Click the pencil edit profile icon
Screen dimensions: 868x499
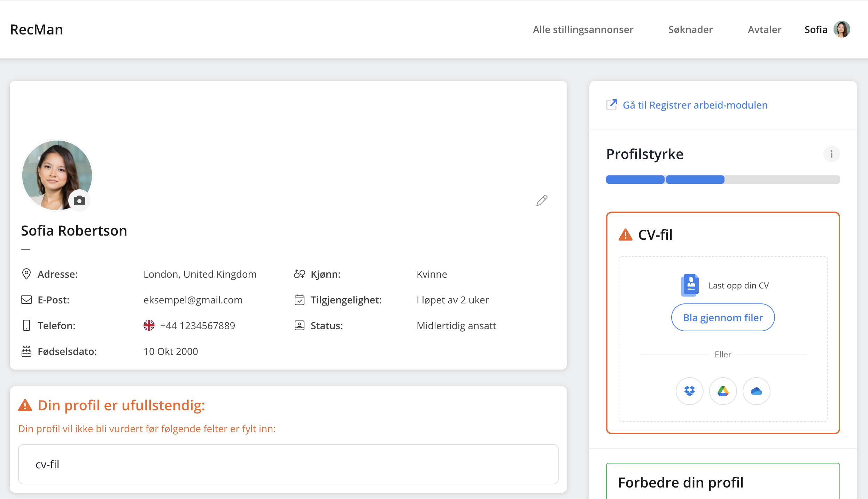(542, 200)
